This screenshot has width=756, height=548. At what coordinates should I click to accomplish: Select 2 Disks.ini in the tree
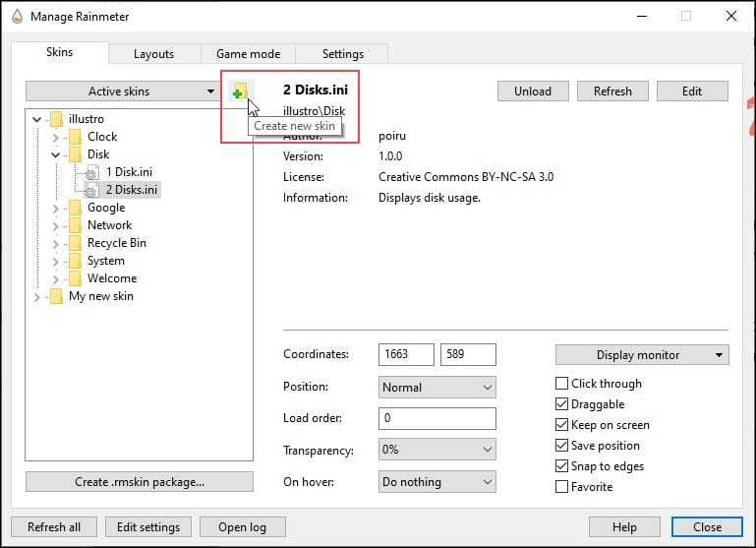coord(132,190)
